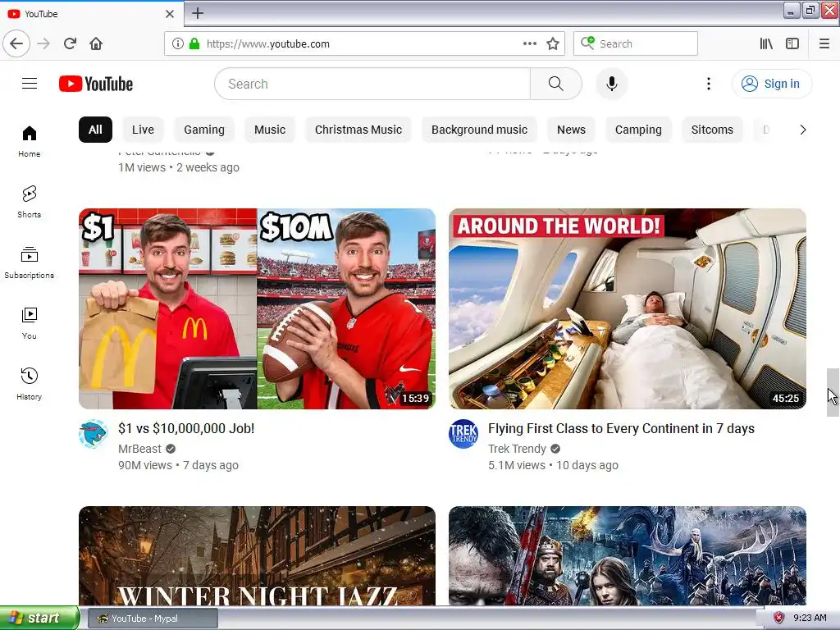
Task: Click the browser forward arrow
Action: 43,43
